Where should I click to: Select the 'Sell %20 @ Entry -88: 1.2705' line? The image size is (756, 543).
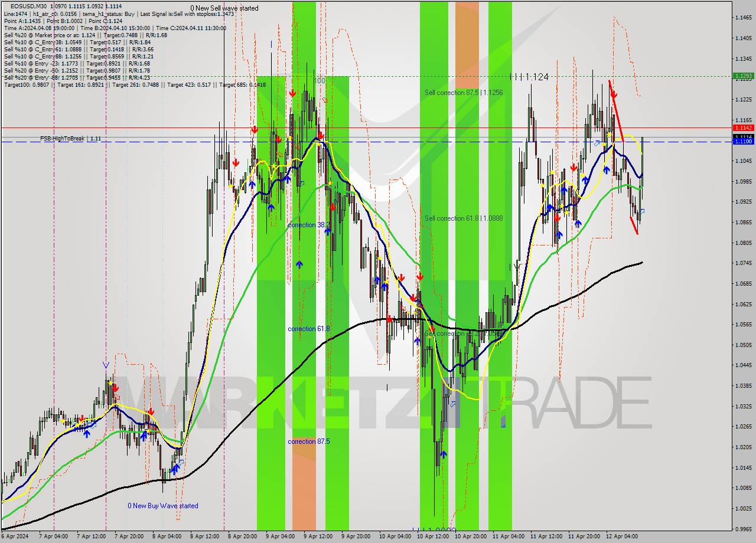(x=77, y=77)
